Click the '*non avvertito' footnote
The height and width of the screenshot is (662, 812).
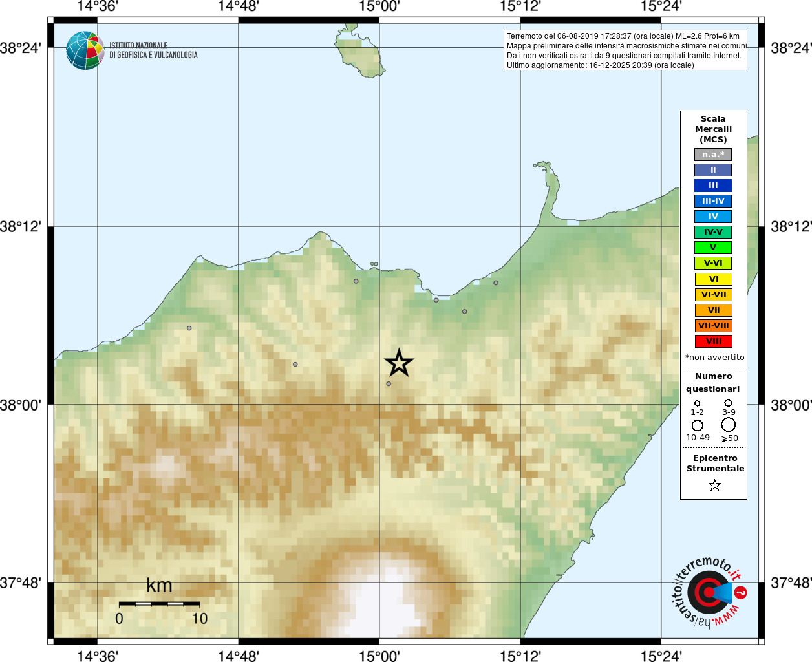click(x=714, y=357)
